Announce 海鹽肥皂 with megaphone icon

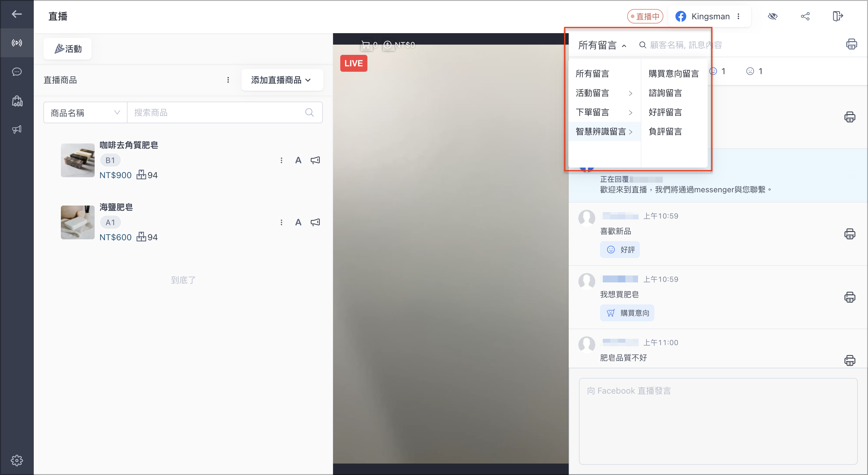[x=315, y=222]
